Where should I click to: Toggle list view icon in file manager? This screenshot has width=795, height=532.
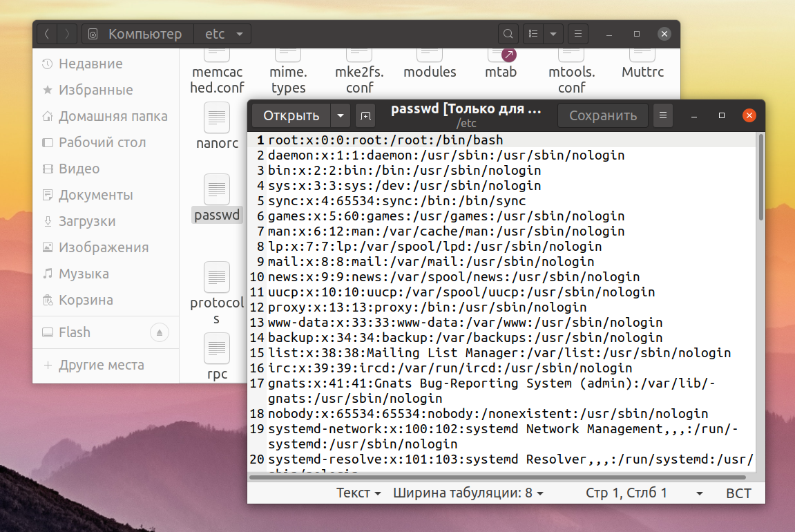tap(533, 34)
